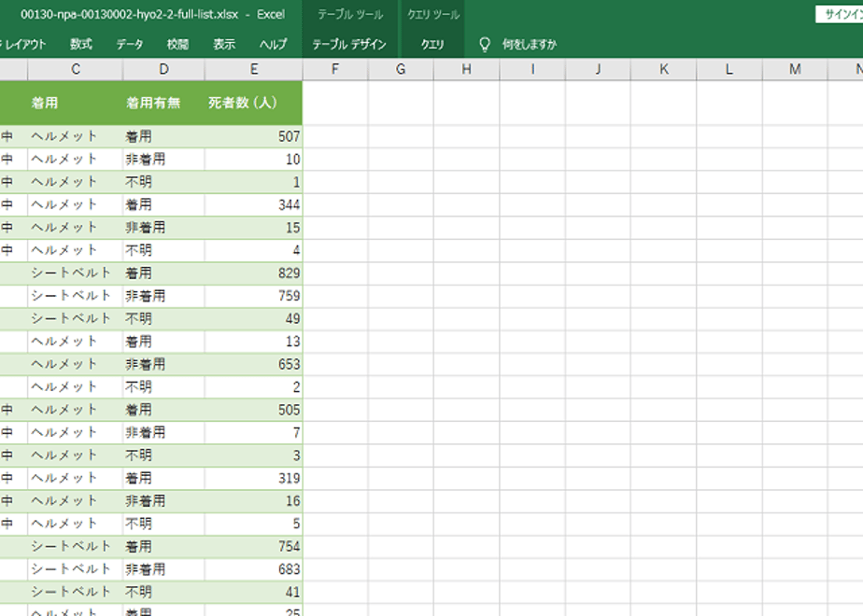Viewport: 863px width, 616px height.
Task: Click the 何をしますか search field
Action: tap(530, 45)
